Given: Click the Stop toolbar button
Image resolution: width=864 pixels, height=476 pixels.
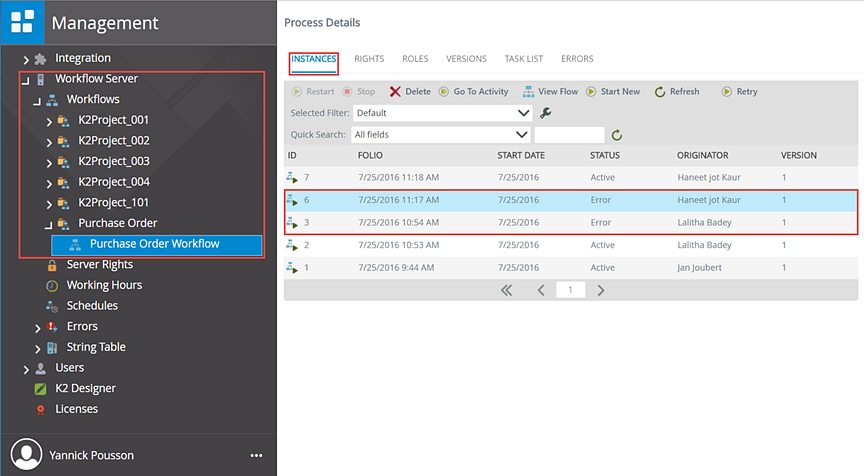Looking at the screenshot, I should click(359, 91).
